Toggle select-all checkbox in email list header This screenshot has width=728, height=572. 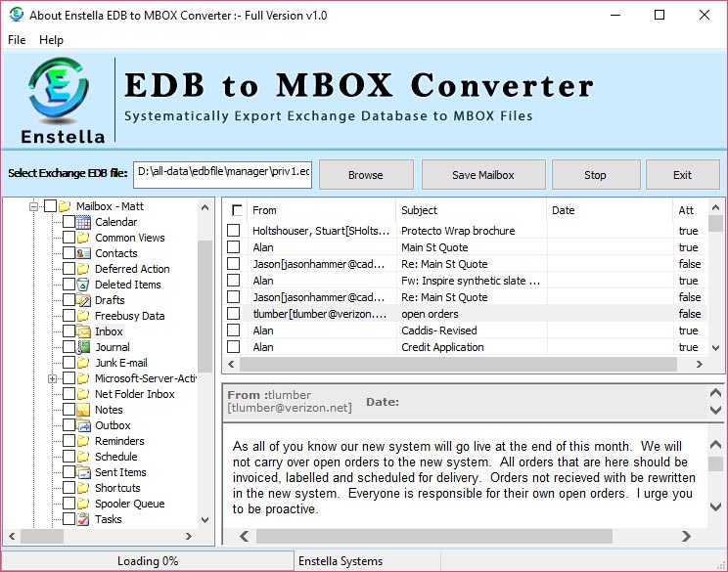pyautogui.click(x=236, y=210)
